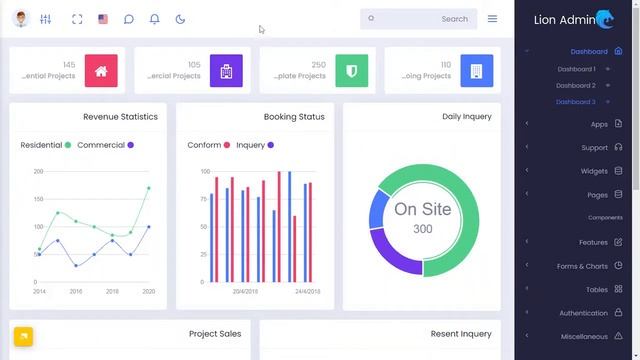
Task: Click the Miscellaneous warning triangle icon
Action: 618,336
